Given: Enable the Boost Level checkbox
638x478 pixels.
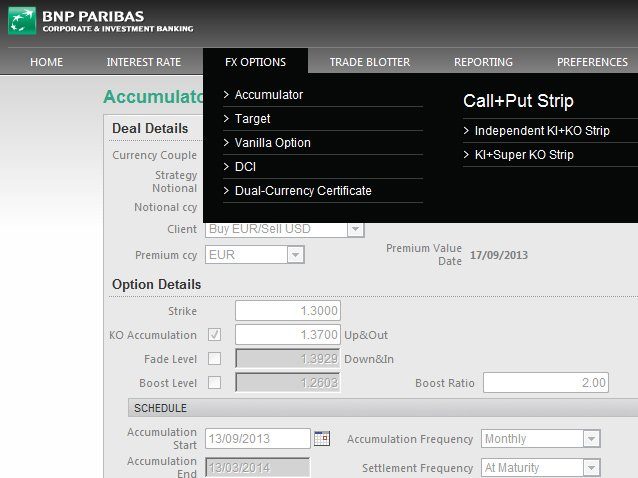Looking at the screenshot, I should tap(214, 382).
